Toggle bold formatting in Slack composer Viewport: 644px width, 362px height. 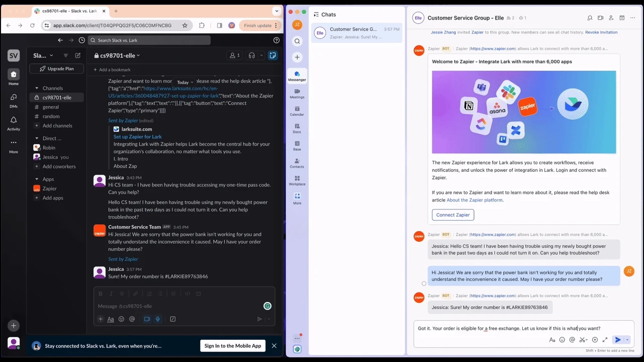(x=101, y=294)
